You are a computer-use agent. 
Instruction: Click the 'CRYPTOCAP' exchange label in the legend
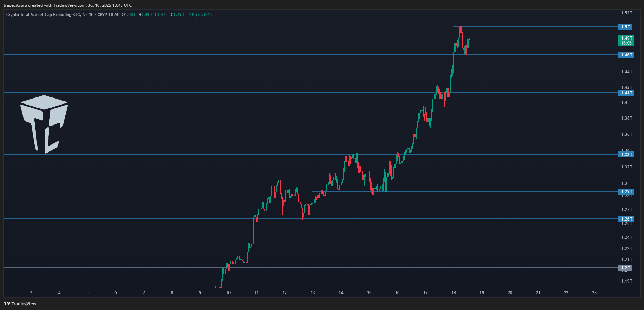click(x=108, y=15)
